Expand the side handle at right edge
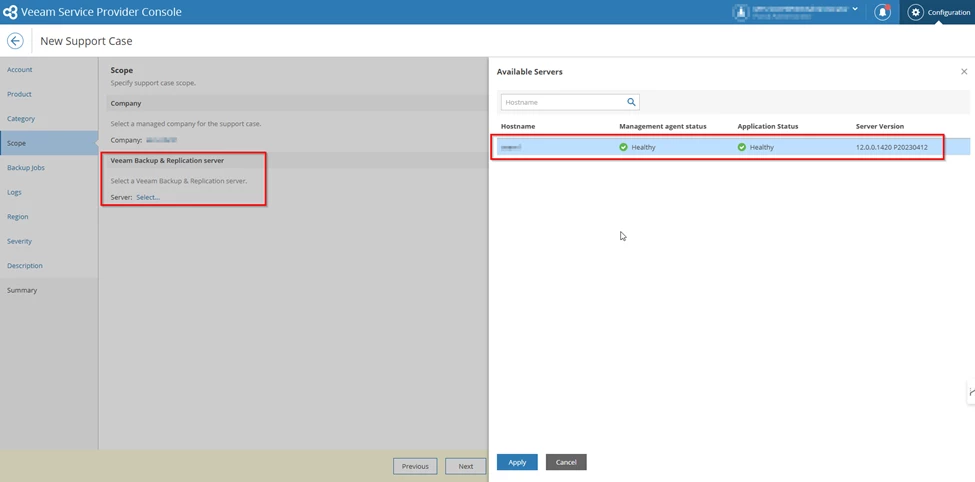 971,391
